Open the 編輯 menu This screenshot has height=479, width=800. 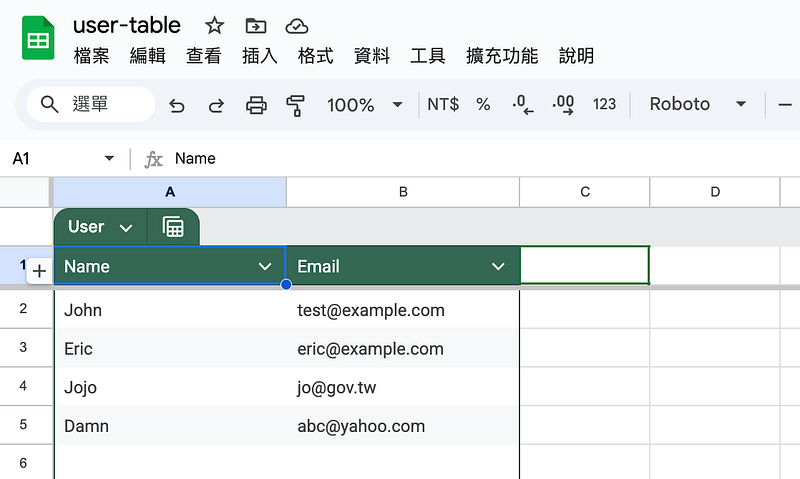(147, 56)
